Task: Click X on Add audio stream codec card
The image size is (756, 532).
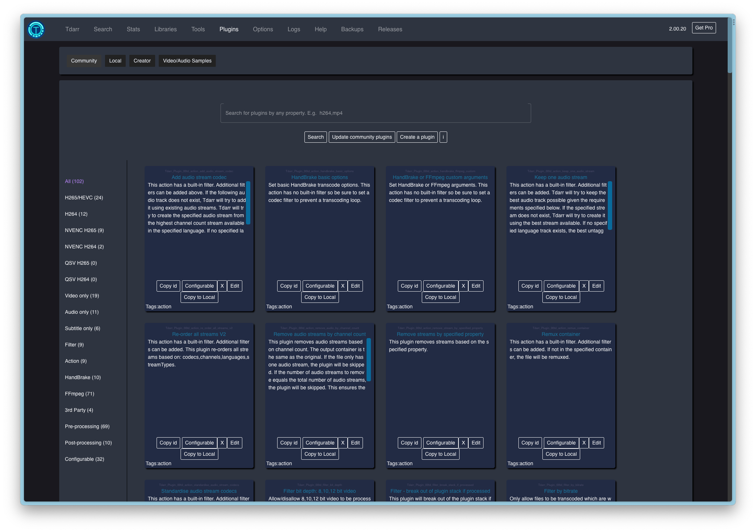Action: [x=222, y=286]
